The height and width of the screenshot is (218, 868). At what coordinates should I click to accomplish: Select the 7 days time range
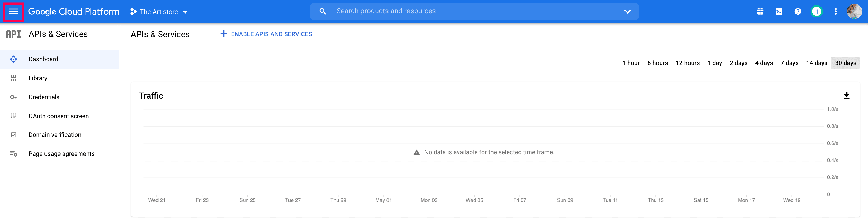tap(789, 63)
